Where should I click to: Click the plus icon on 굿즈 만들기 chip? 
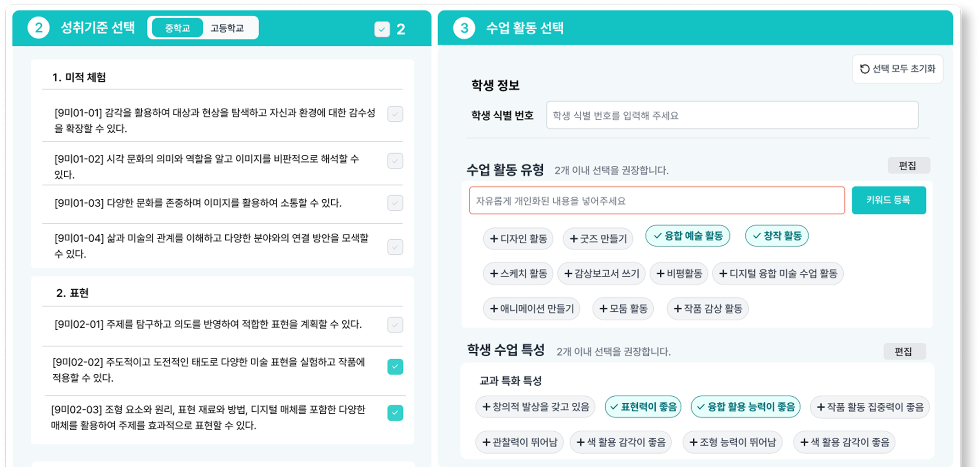tap(574, 239)
